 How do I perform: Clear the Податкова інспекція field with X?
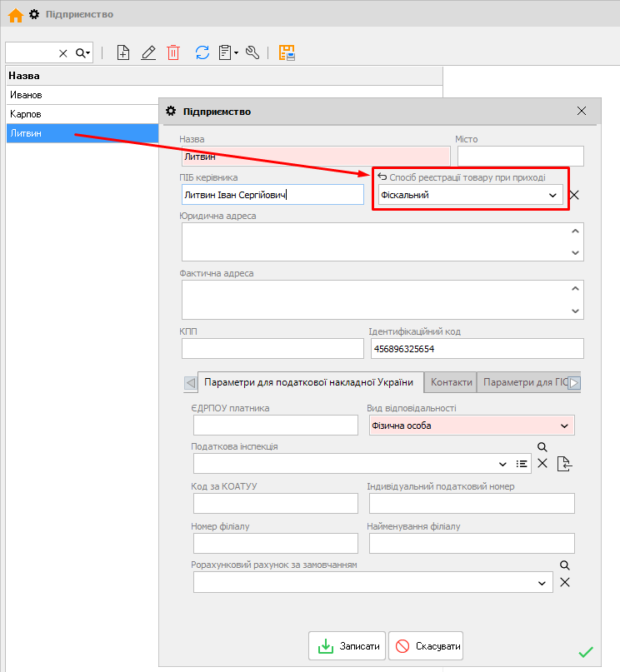pos(542,464)
